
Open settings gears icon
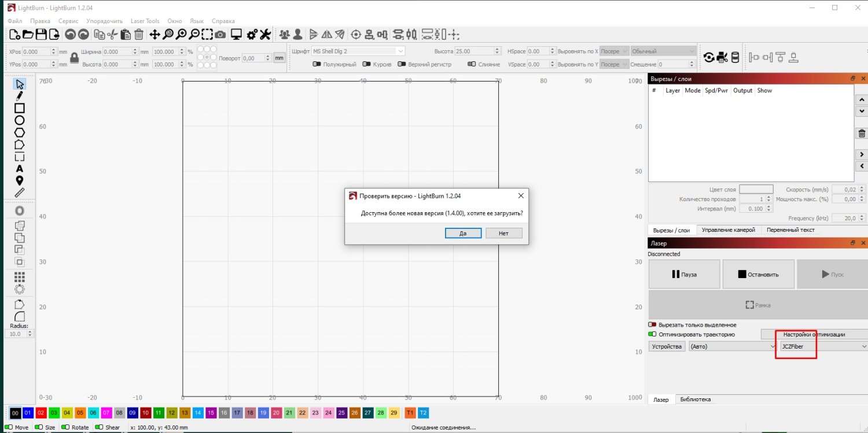click(252, 35)
